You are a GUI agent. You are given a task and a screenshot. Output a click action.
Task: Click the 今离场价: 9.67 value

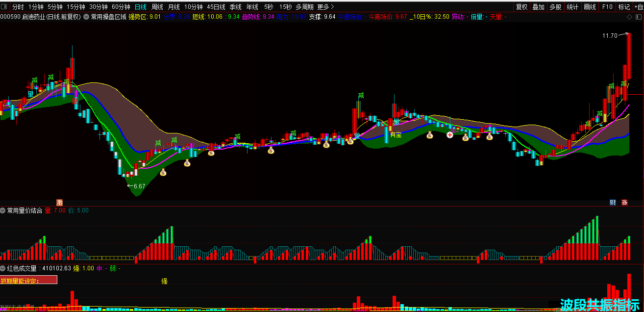pos(388,17)
